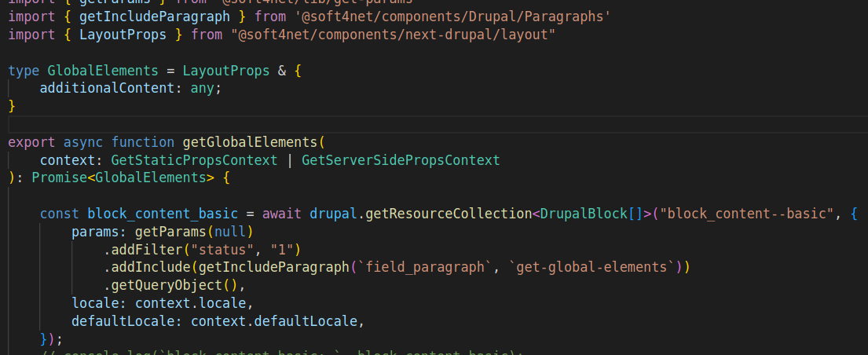
Task: Click LayoutProps in the type intersection
Action: coord(226,71)
